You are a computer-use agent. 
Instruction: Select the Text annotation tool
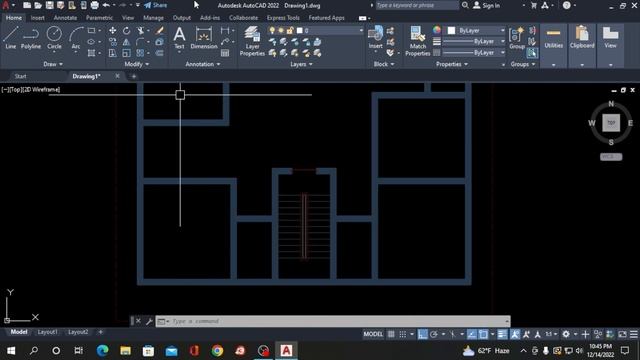(x=179, y=38)
